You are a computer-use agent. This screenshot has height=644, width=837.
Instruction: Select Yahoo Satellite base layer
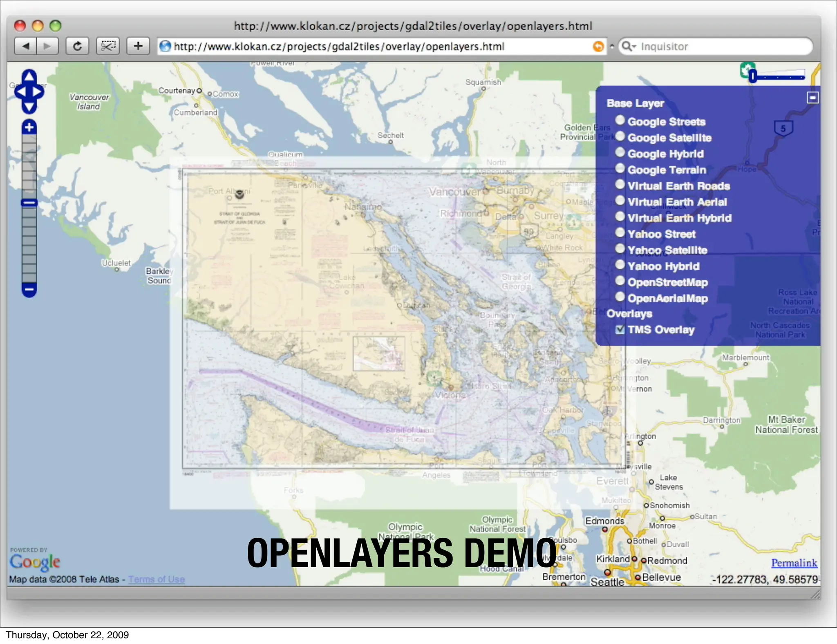point(620,248)
